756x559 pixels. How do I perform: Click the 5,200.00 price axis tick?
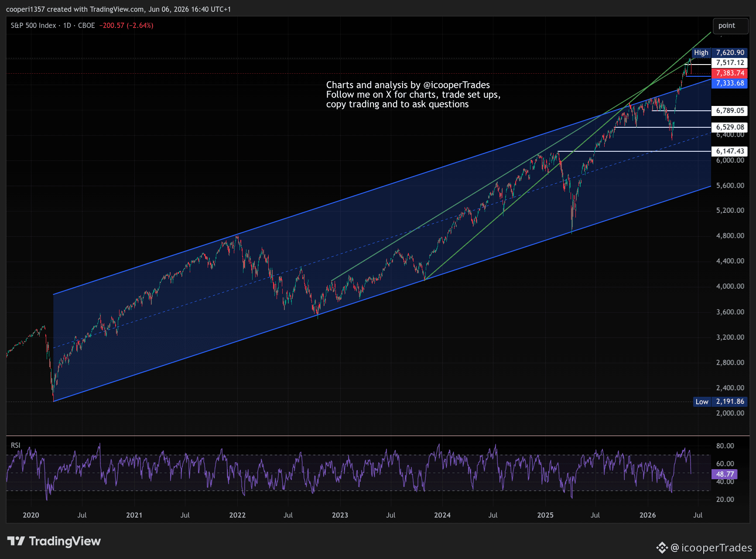730,211
